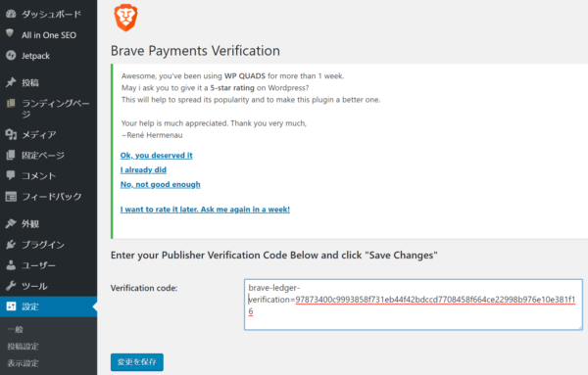Select the posts pushpin icon
Screen dimensions: 588x375
tap(11, 82)
